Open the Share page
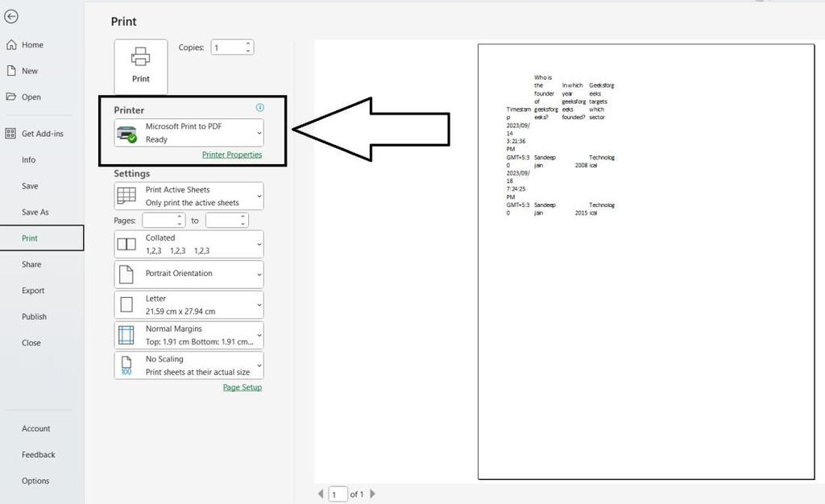 31,264
